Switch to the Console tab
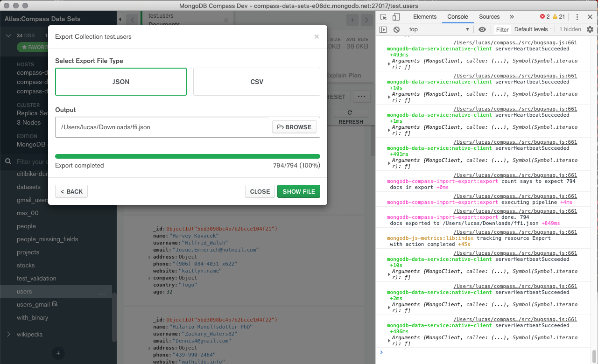The width and height of the screenshot is (598, 364). point(457,17)
